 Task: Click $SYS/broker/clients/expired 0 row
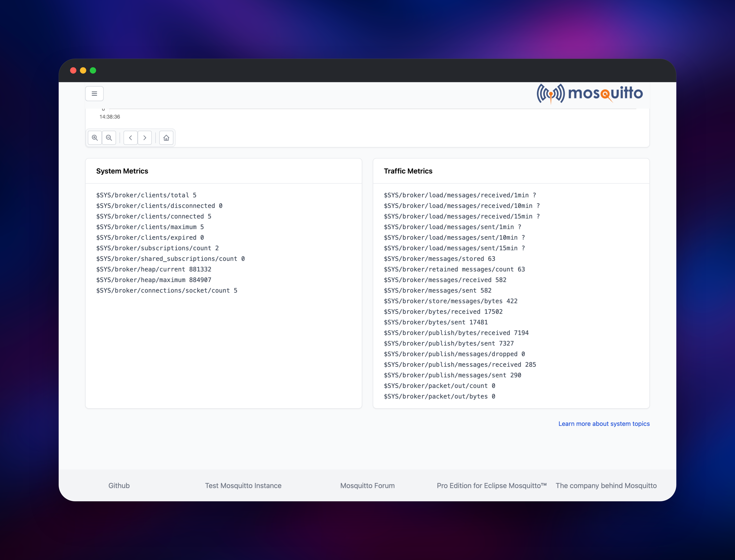coord(150,238)
